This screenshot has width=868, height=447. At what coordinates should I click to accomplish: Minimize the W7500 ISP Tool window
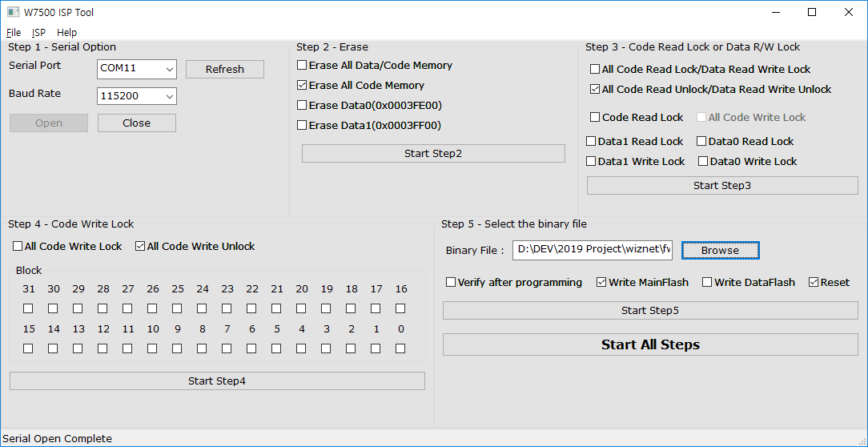coord(775,12)
